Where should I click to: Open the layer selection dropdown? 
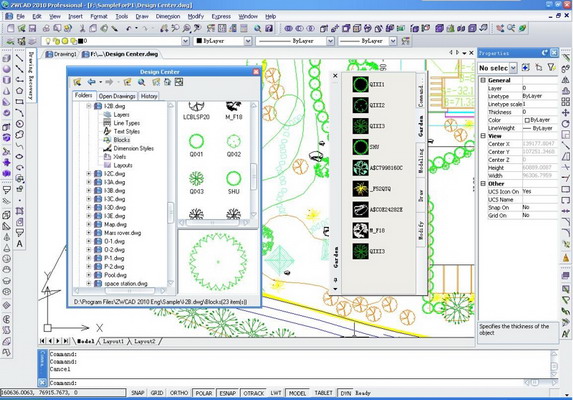pos(185,41)
